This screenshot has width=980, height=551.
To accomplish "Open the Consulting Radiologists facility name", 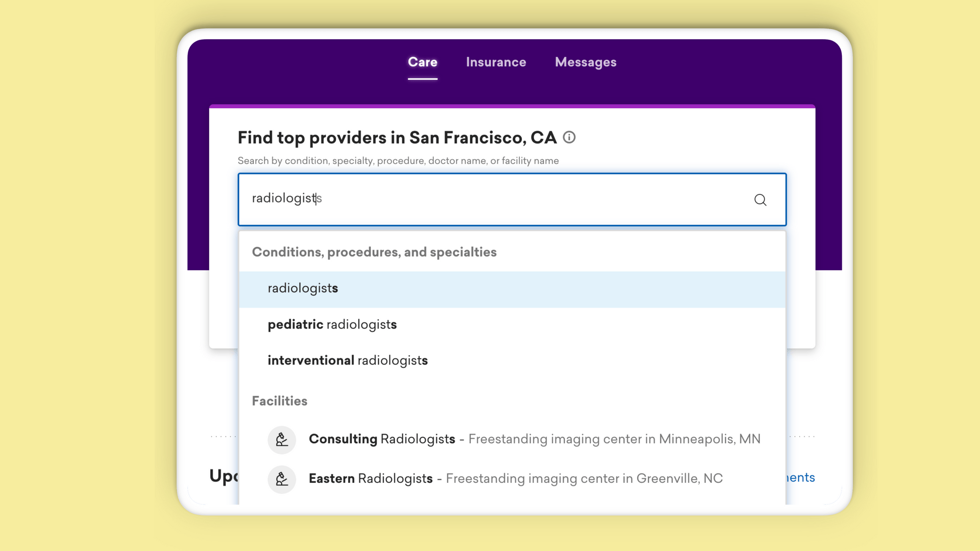I will pos(382,439).
